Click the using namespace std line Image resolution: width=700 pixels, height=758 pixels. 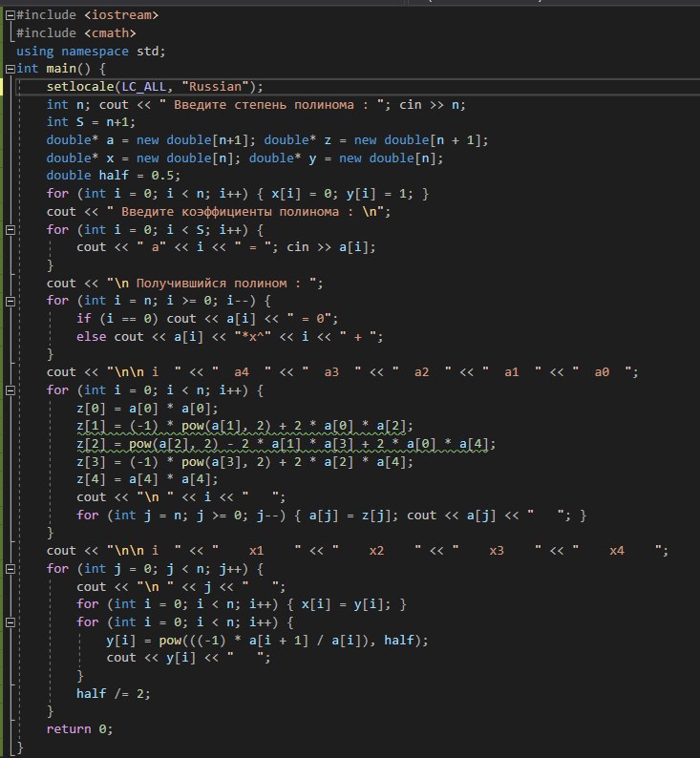click(x=84, y=52)
